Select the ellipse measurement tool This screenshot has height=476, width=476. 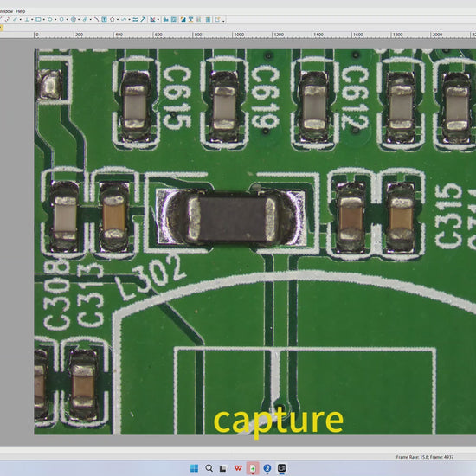(x=50, y=19)
